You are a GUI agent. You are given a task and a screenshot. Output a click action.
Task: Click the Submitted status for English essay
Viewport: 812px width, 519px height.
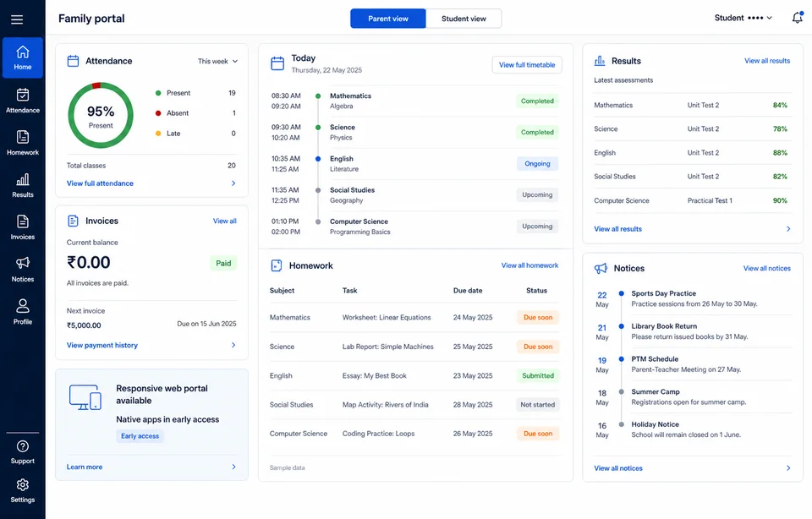tap(538, 375)
